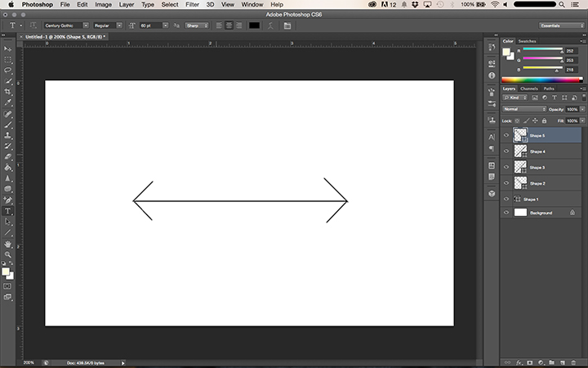Viewport: 588px width, 368px height.
Task: Open the 3D panel cube icon
Action: tap(492, 194)
